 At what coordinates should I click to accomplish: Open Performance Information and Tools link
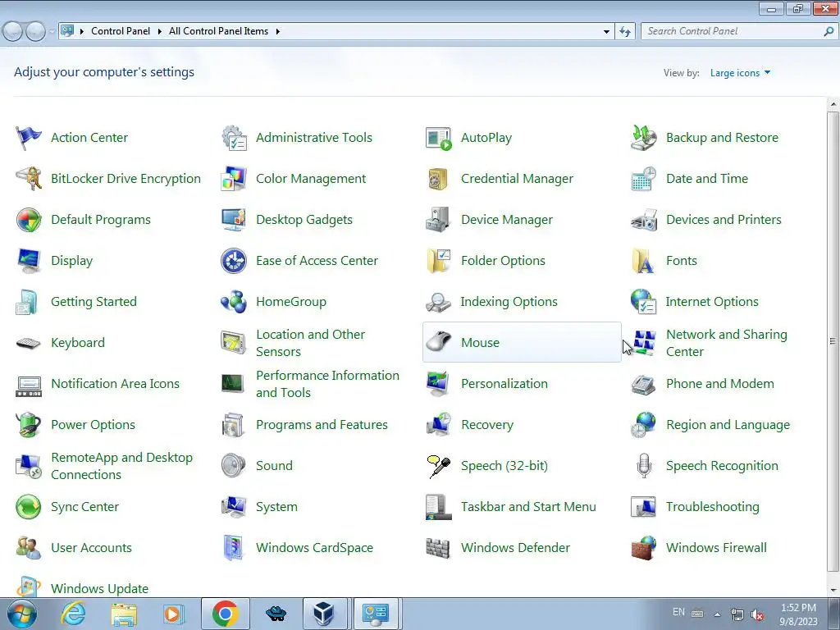(327, 384)
